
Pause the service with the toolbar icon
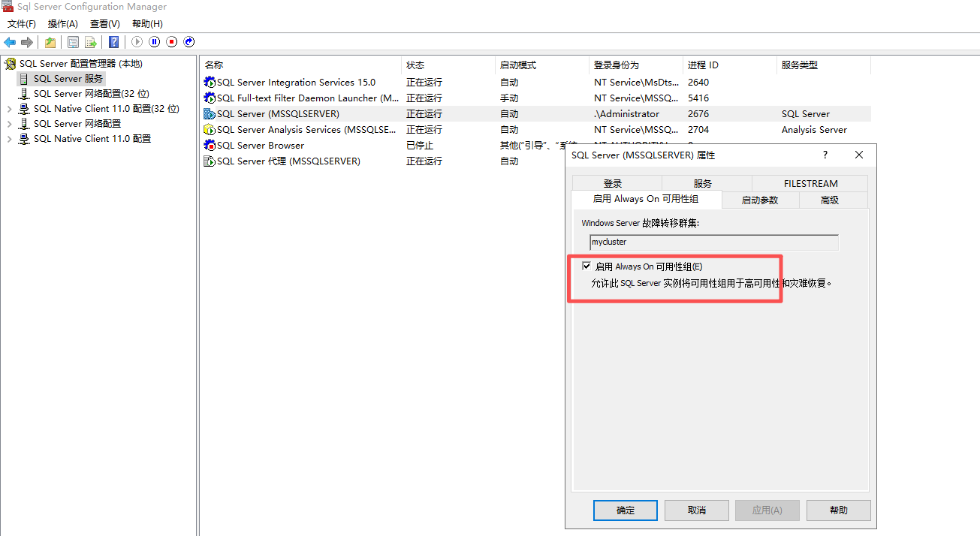[155, 42]
